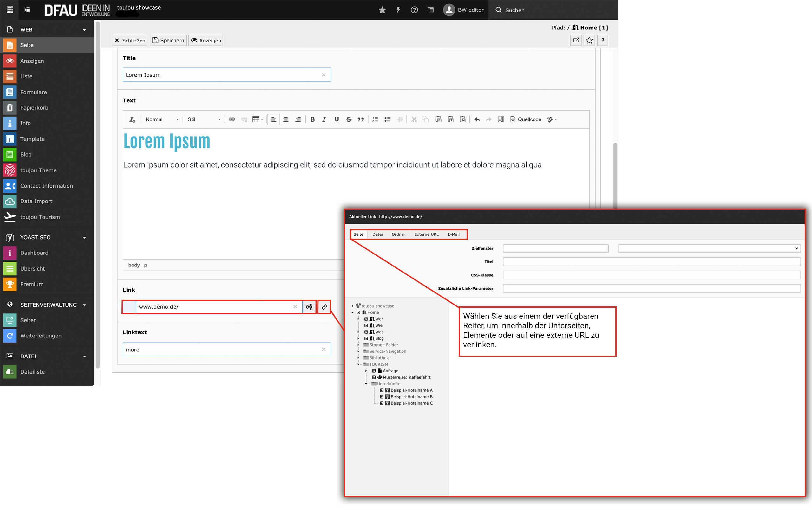Select the Liste module in sidebar
The height and width of the screenshot is (507, 812).
click(x=26, y=76)
